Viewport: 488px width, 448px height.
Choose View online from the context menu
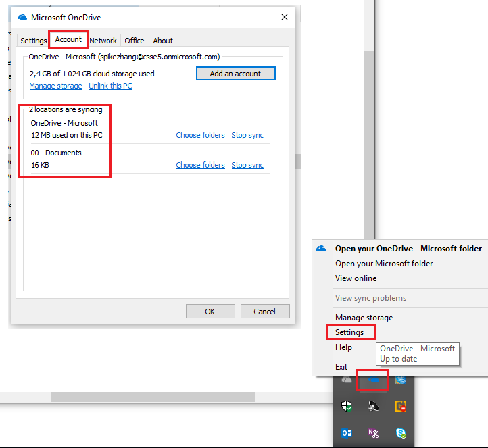(x=356, y=278)
